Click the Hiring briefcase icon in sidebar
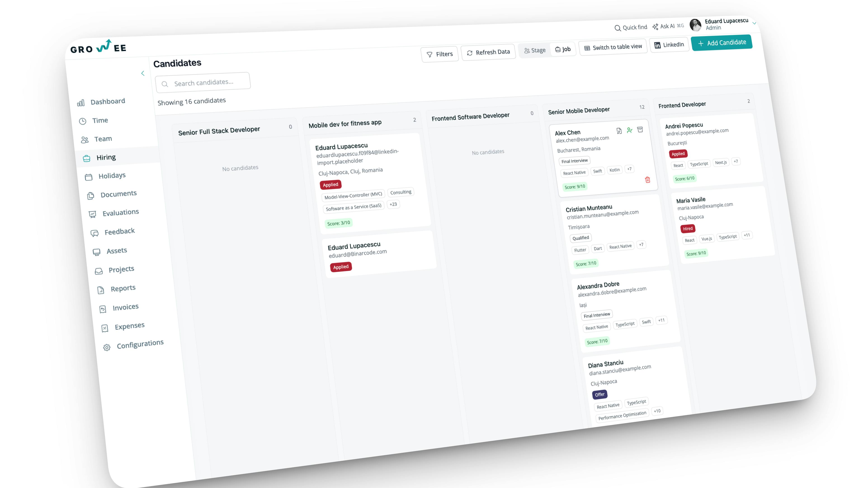 pos(87,158)
